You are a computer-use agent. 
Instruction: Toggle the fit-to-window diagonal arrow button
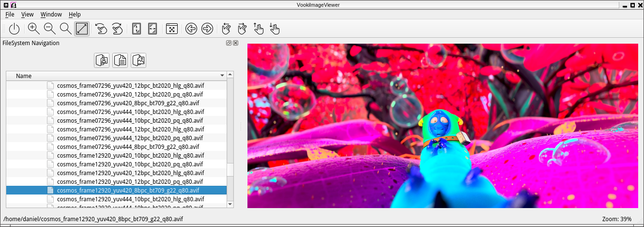pyautogui.click(x=82, y=29)
